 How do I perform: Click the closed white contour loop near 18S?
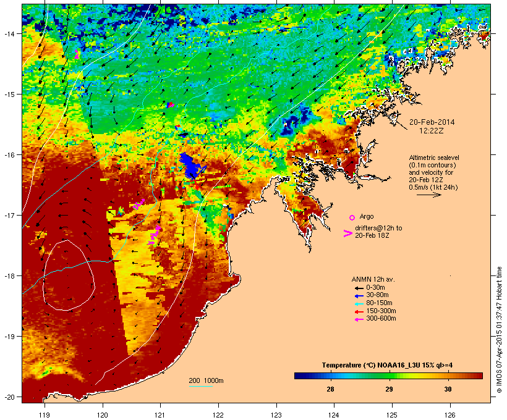tap(69, 275)
